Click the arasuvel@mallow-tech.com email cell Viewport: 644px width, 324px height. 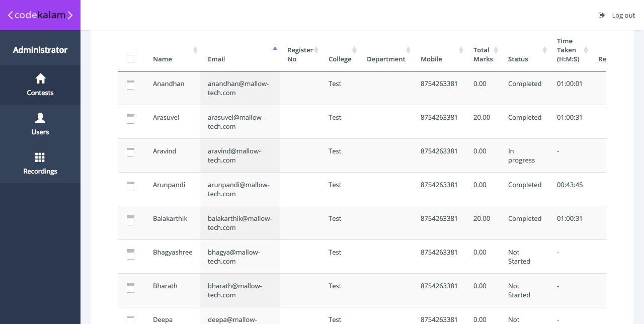coord(235,122)
